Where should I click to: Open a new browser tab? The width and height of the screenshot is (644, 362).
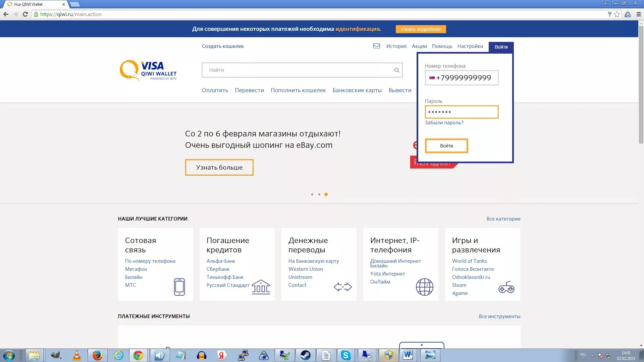coord(74,4)
